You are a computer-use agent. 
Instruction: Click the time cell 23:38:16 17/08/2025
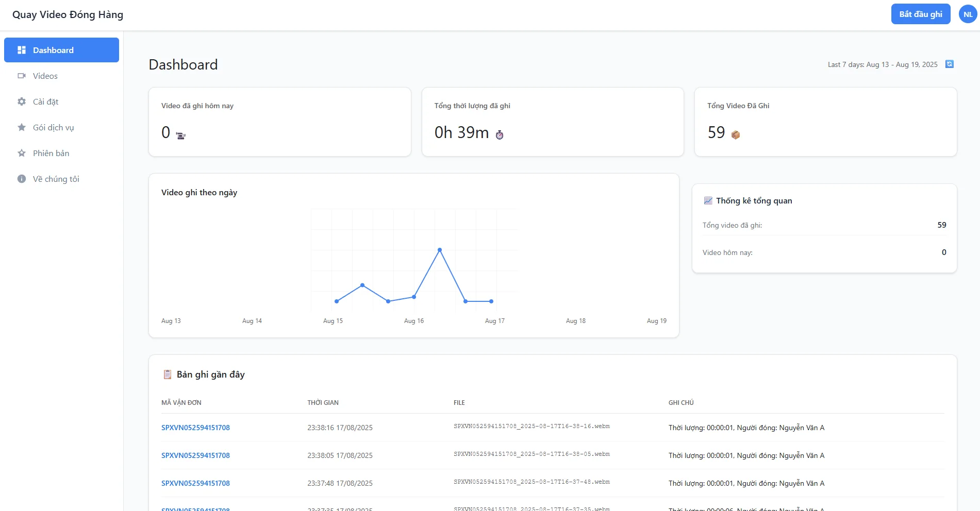click(x=340, y=428)
